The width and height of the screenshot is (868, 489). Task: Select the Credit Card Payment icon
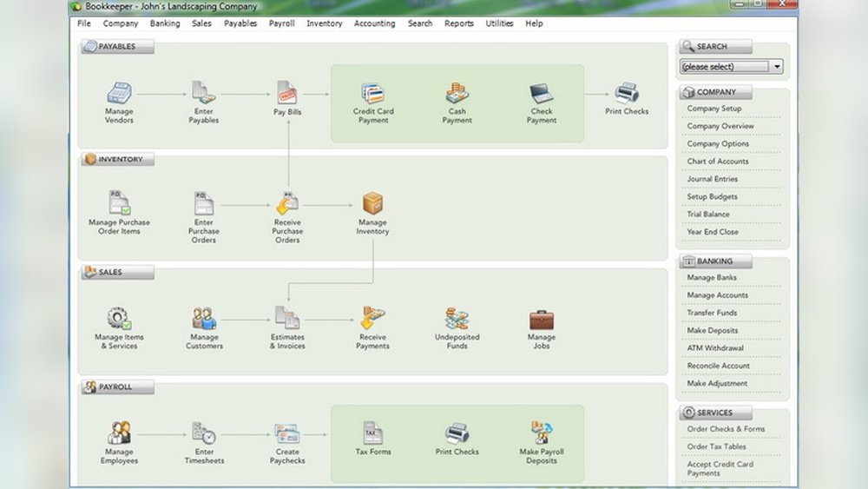point(373,94)
